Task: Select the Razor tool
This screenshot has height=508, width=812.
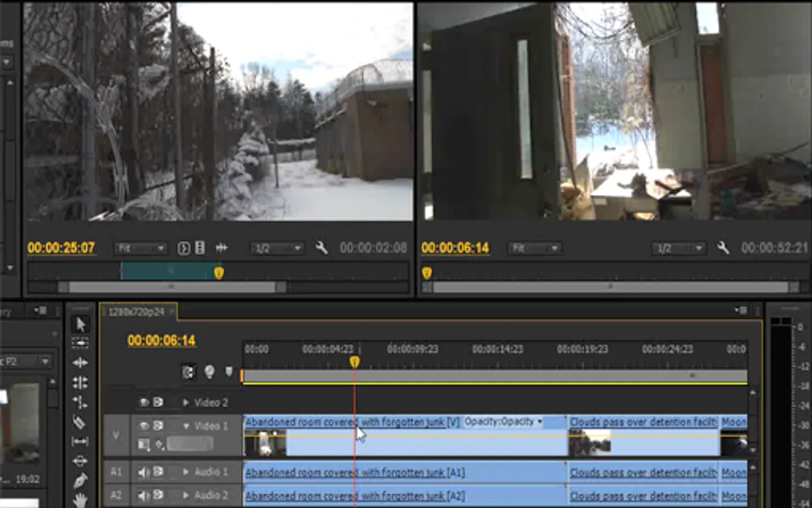Action: click(80, 422)
